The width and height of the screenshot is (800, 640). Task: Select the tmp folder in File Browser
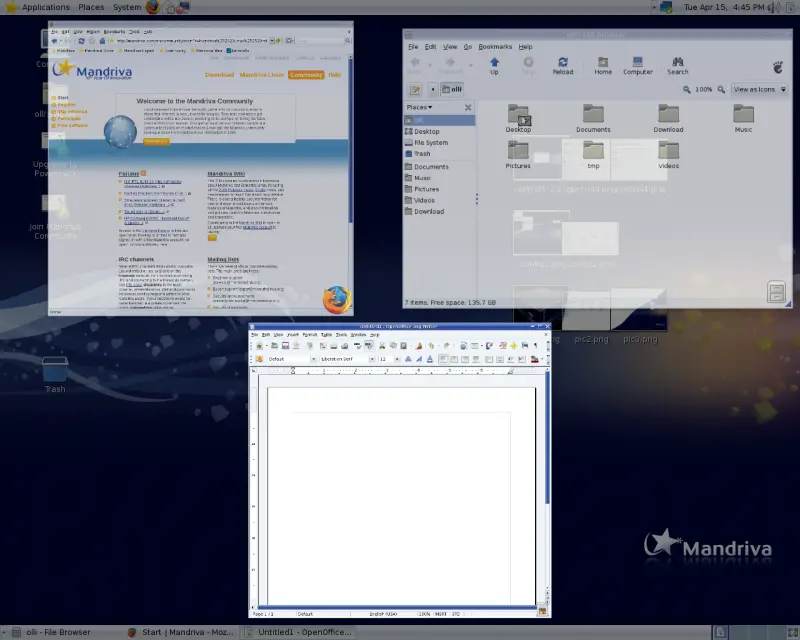click(593, 155)
